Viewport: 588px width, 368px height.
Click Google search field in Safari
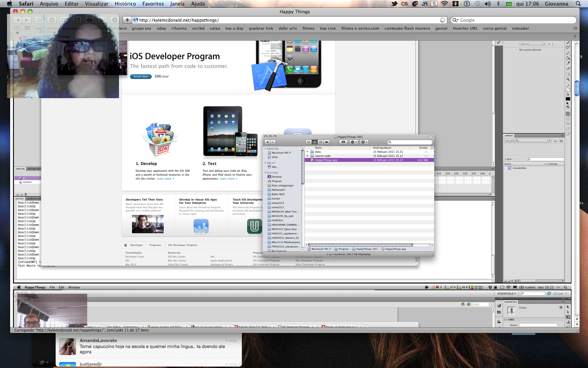(x=513, y=20)
